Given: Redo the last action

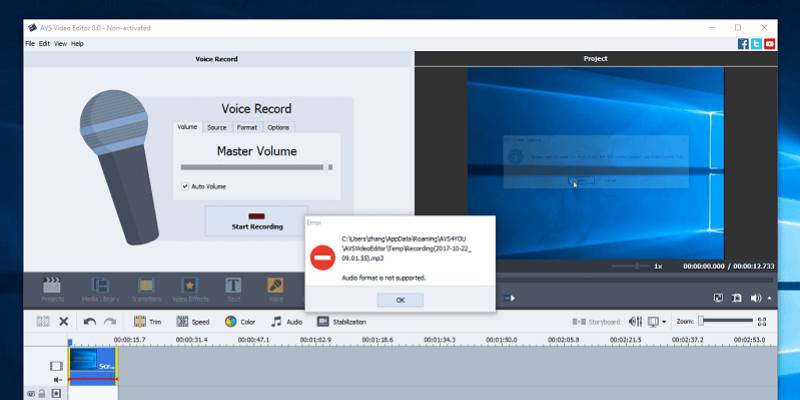Looking at the screenshot, I should click(x=110, y=322).
